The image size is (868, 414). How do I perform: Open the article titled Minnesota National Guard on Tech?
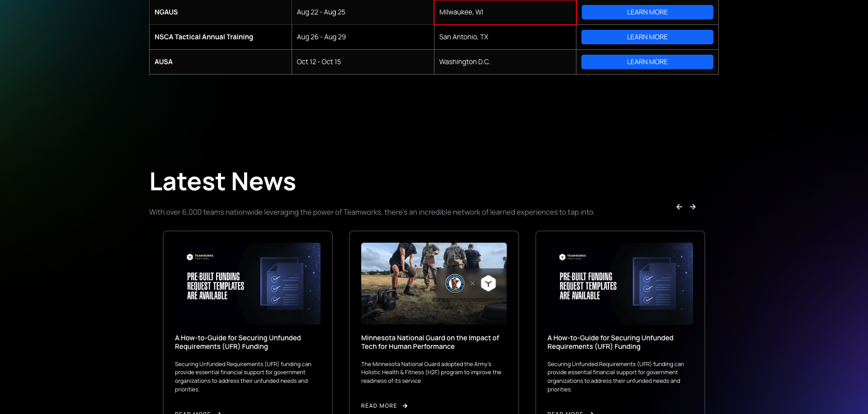(x=429, y=342)
